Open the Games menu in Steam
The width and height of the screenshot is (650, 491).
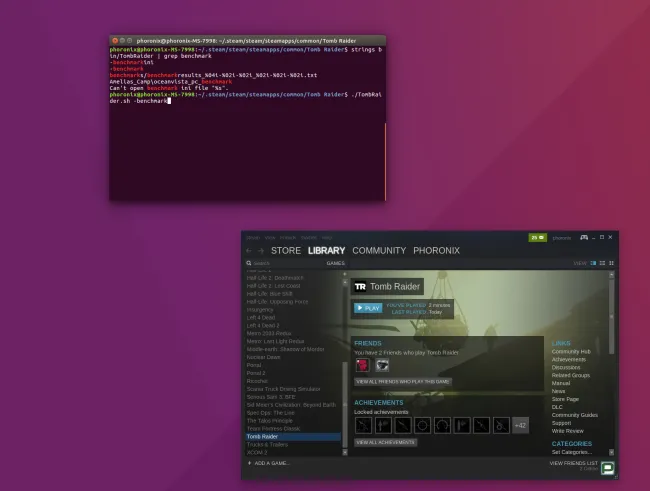click(x=309, y=238)
